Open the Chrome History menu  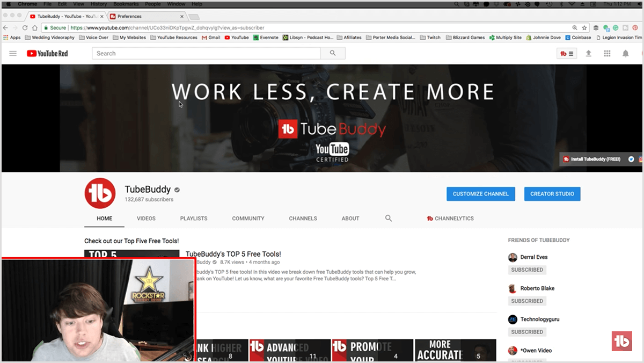pyautogui.click(x=98, y=4)
